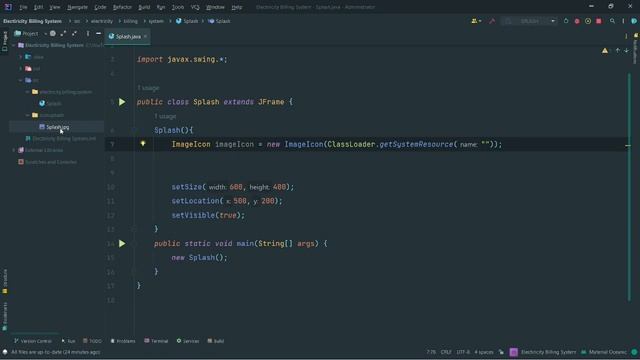The width and height of the screenshot is (640, 360).
Task: Close the Splash.java editor tab
Action: [145, 36]
